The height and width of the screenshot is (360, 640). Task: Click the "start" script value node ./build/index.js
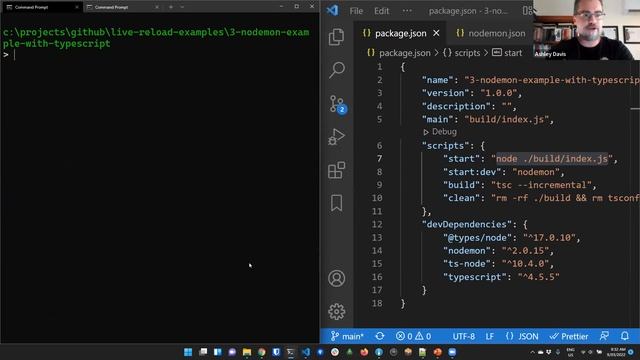tap(552, 159)
